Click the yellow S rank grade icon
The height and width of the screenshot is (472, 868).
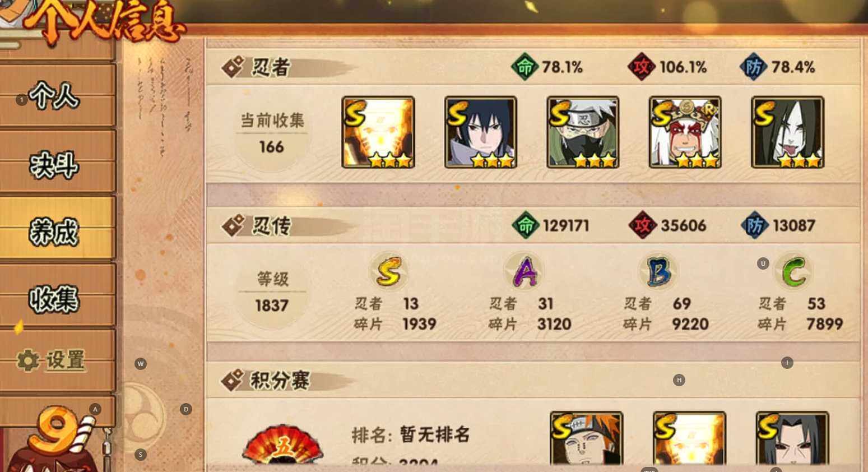[388, 271]
